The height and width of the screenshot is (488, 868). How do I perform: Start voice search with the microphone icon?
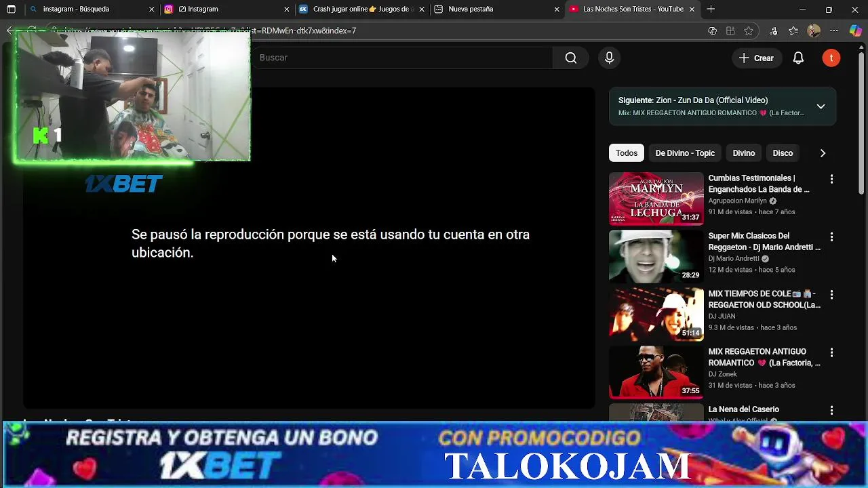[x=609, y=58]
